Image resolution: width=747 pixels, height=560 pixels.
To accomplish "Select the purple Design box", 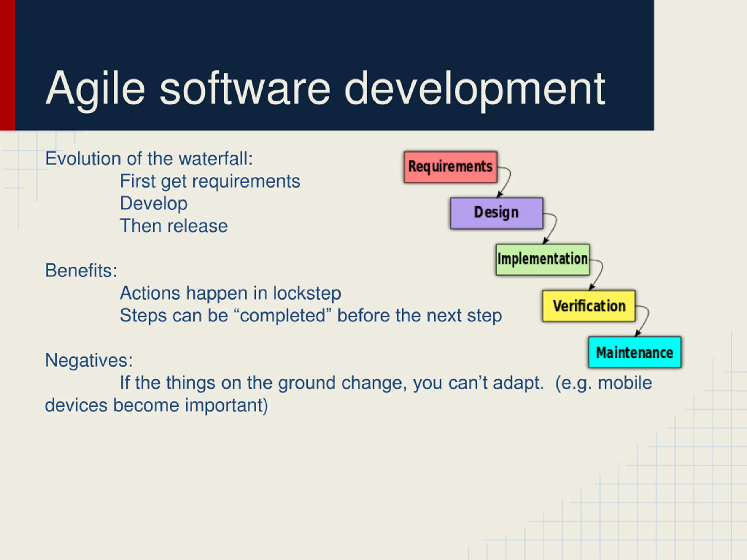I will (496, 213).
